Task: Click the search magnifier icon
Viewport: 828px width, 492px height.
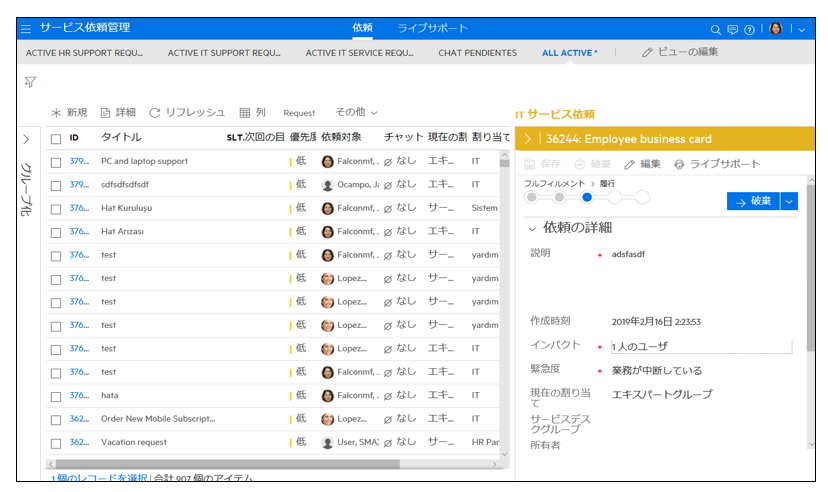Action: (715, 29)
